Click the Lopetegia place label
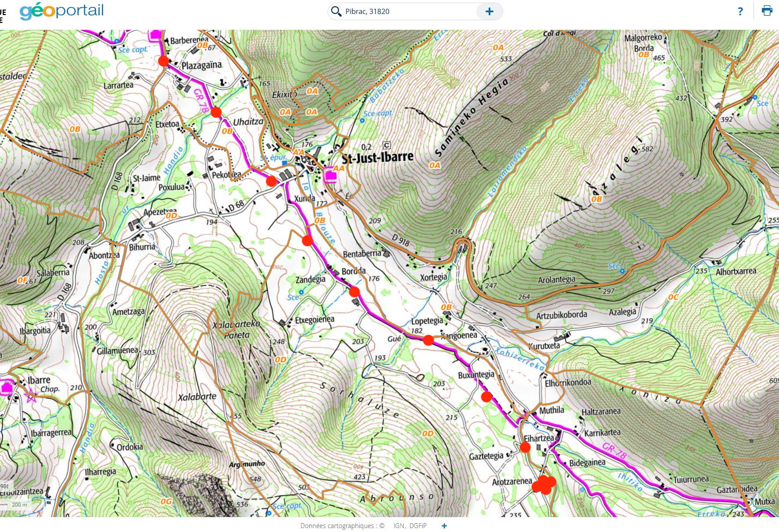Screen dimensions: 779x532 [x=427, y=321]
